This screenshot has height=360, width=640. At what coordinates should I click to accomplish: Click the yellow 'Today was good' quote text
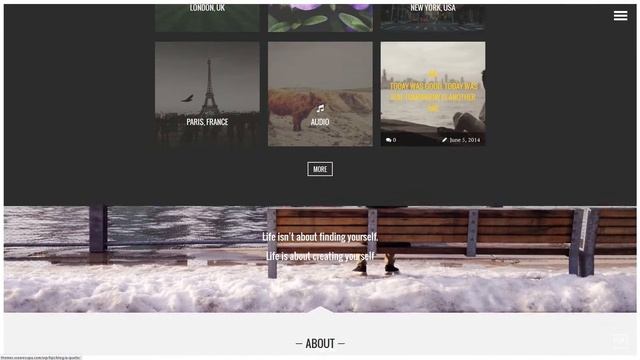pos(433,92)
